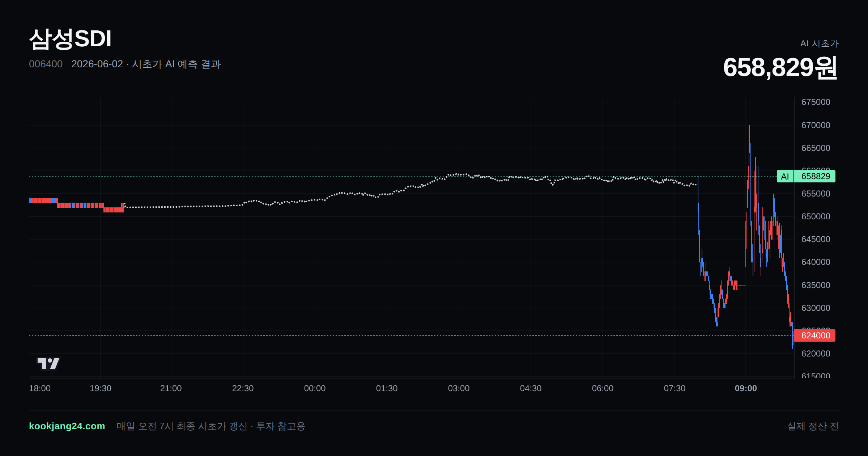
Task: Click the 19:30 time axis label
Action: 101,388
